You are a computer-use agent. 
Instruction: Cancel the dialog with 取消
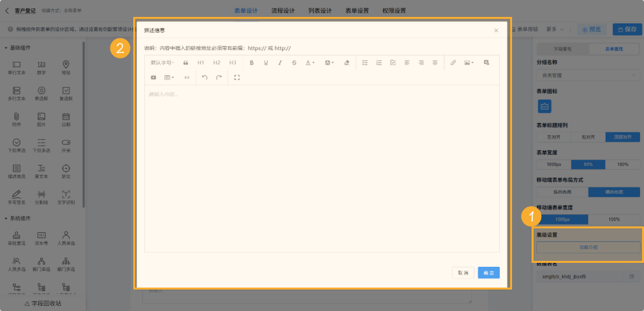coord(463,273)
